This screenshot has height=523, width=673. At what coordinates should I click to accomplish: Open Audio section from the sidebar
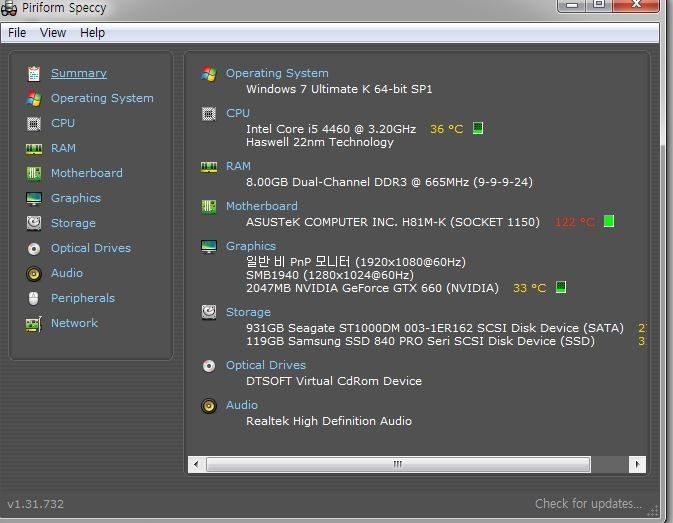(x=67, y=273)
